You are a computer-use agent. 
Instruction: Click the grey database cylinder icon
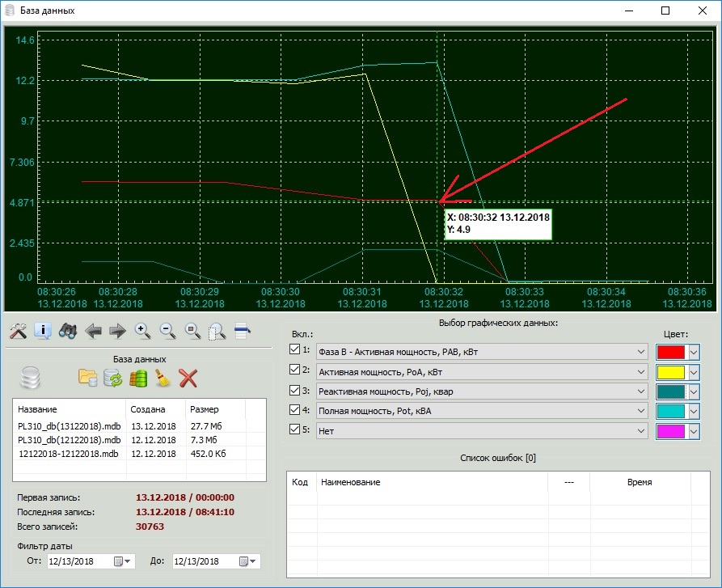pos(31,378)
